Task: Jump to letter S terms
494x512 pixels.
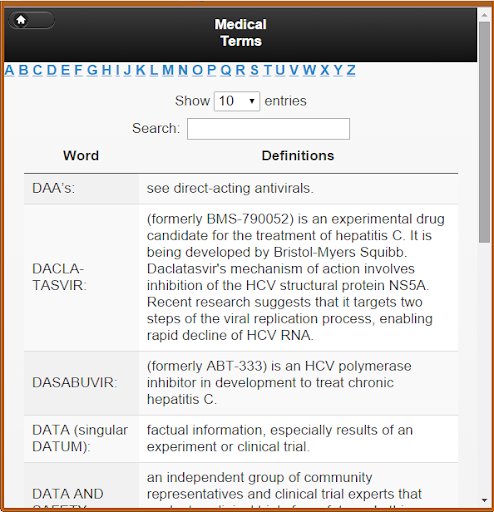Action: [254, 70]
